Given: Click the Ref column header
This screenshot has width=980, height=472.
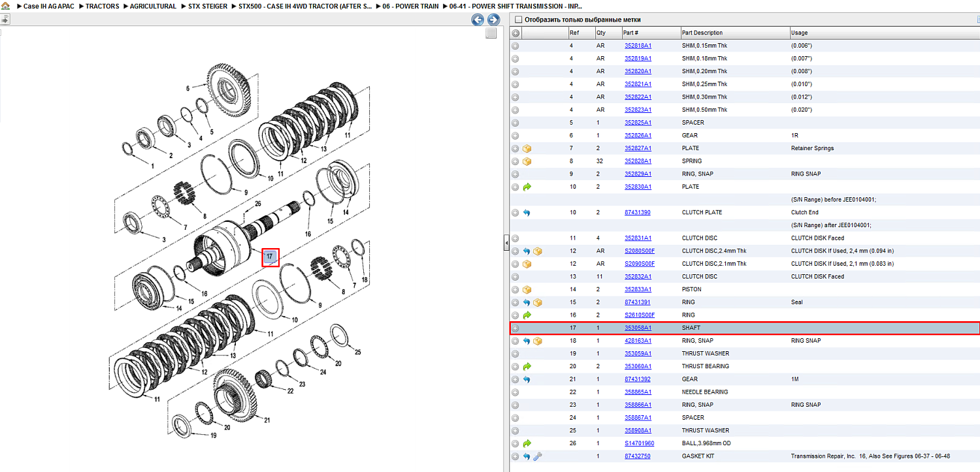Looking at the screenshot, I should pyautogui.click(x=581, y=33).
